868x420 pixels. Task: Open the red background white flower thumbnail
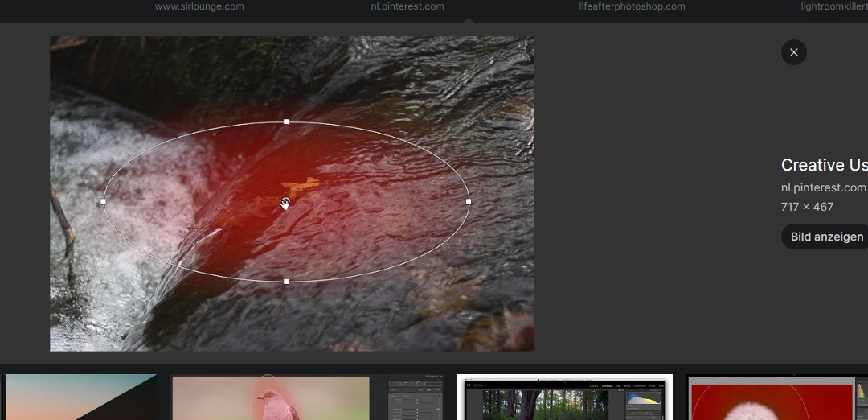[776, 397]
